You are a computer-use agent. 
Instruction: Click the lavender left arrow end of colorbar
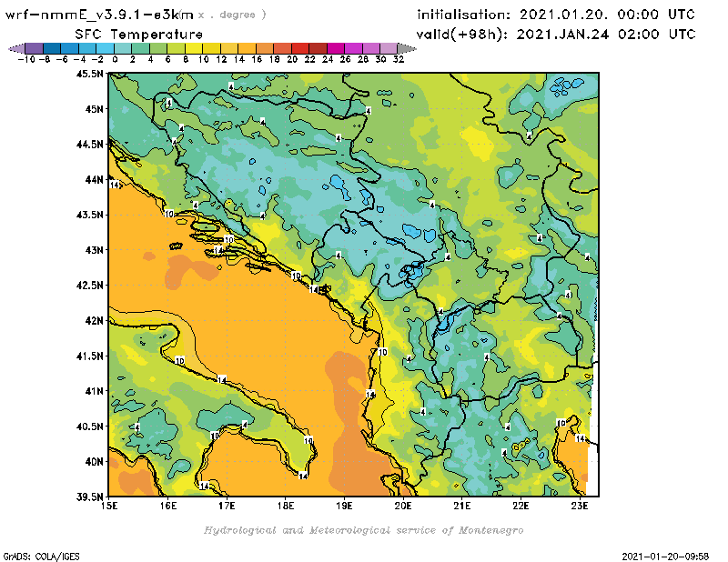[x=16, y=48]
